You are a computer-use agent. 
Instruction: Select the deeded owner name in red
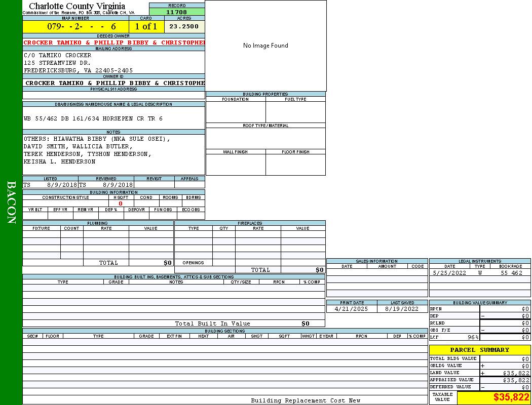[114, 43]
